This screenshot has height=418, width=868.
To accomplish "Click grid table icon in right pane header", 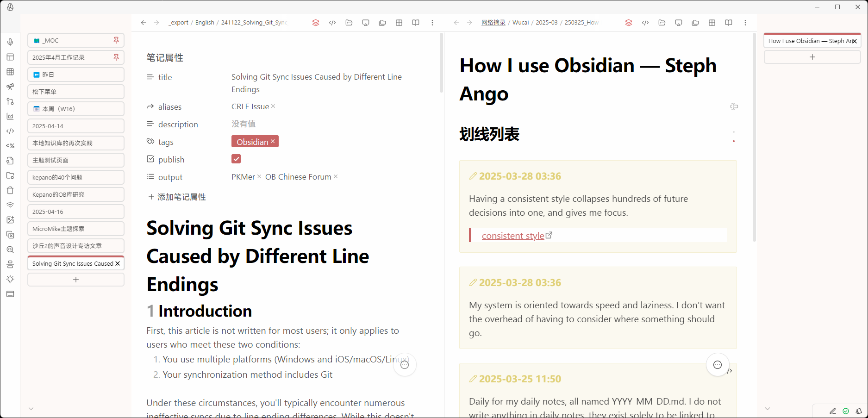I will tap(712, 23).
